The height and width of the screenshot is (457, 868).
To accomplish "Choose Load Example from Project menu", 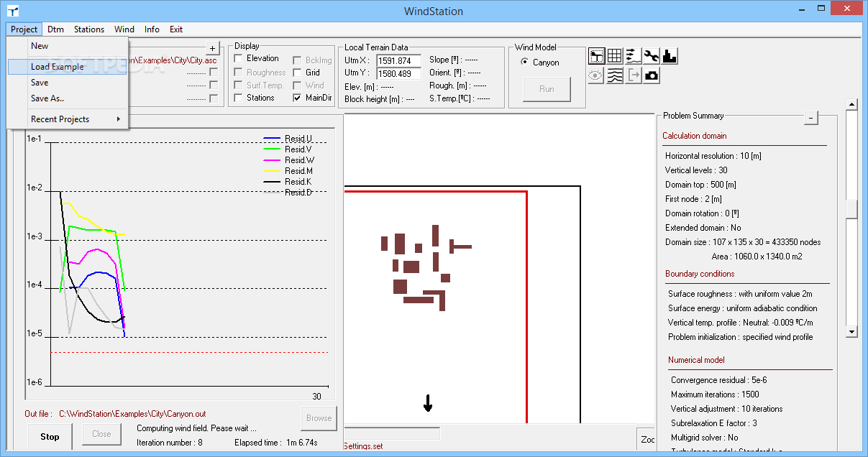I will tap(68, 67).
